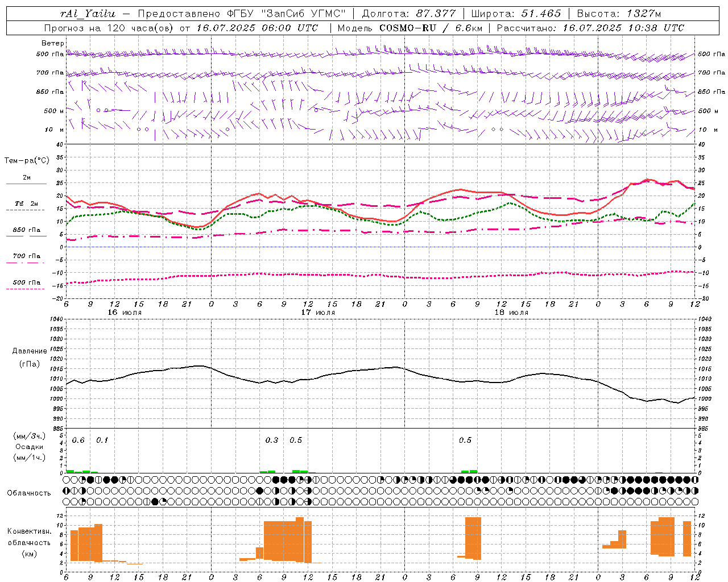Image resolution: width=728 pixels, height=582 pixels.
Task: Click the 0.5 precipitation value on 18 июля
Action: (x=465, y=440)
